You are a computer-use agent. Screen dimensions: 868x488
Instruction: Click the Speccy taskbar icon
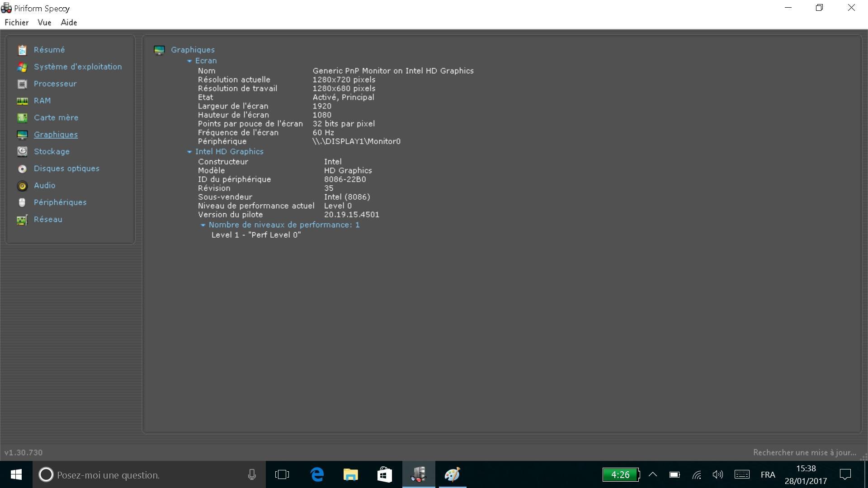pyautogui.click(x=419, y=474)
